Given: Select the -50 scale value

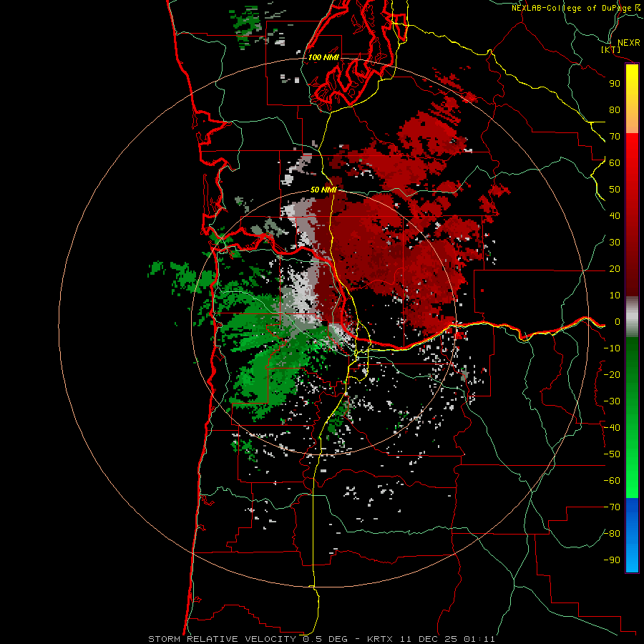Looking at the screenshot, I should click(612, 454).
